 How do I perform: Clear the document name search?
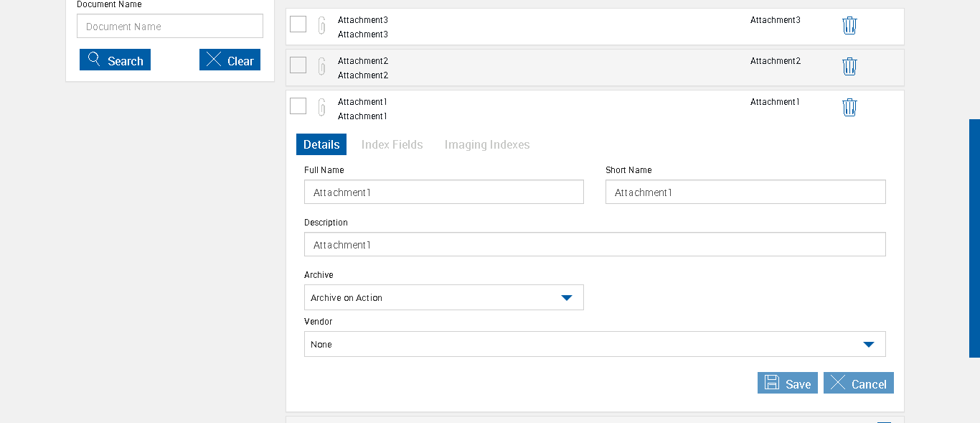(230, 60)
